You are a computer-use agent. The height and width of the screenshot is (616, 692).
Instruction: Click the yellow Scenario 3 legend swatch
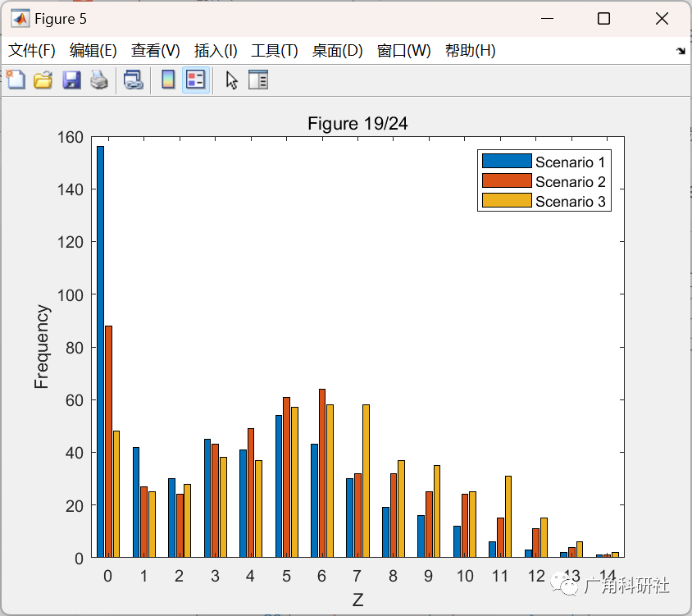coord(507,200)
